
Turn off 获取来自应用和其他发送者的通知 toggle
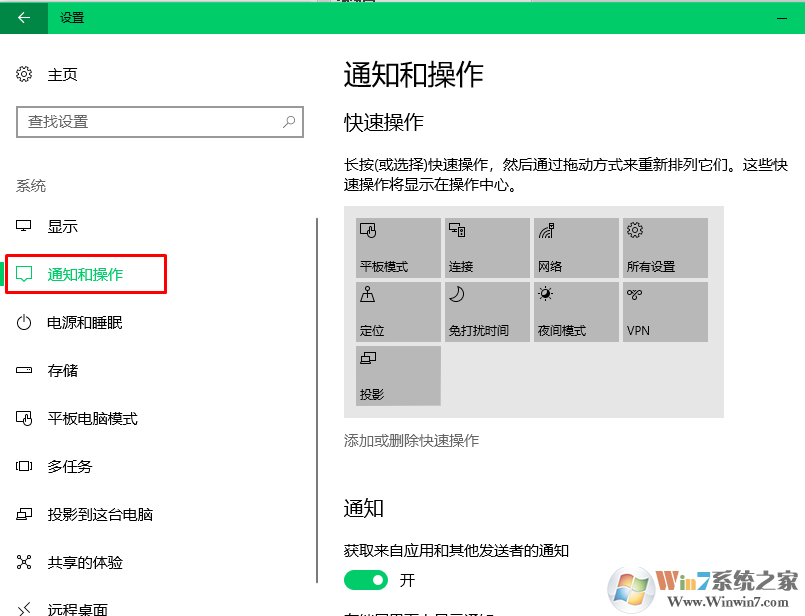tap(366, 580)
